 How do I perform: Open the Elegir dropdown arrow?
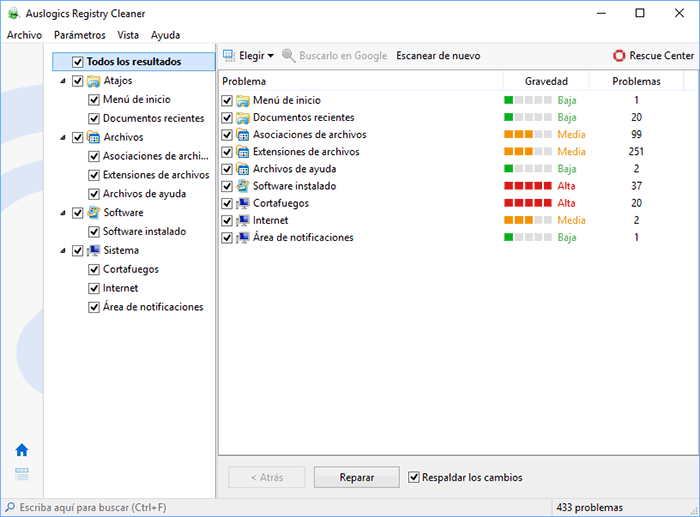click(x=271, y=56)
